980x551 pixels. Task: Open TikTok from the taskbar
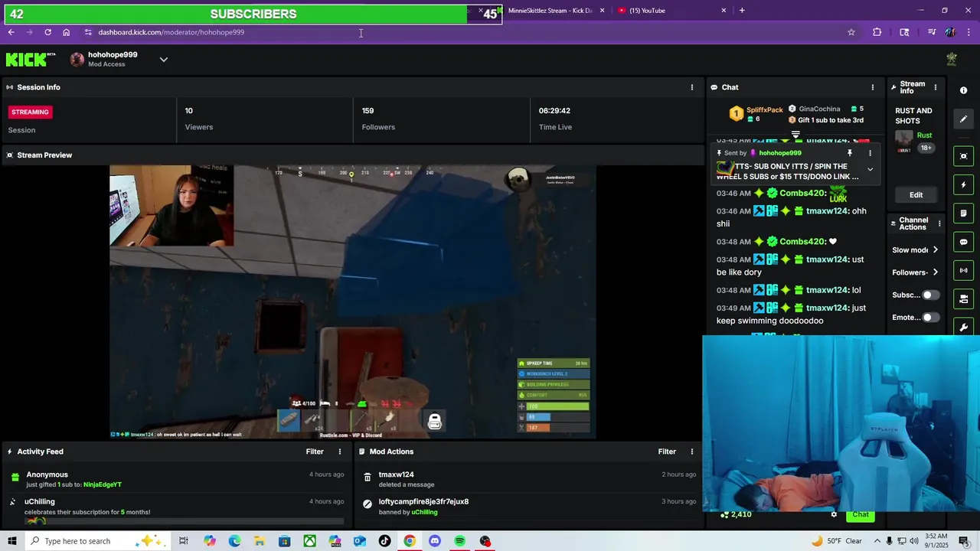(x=384, y=541)
